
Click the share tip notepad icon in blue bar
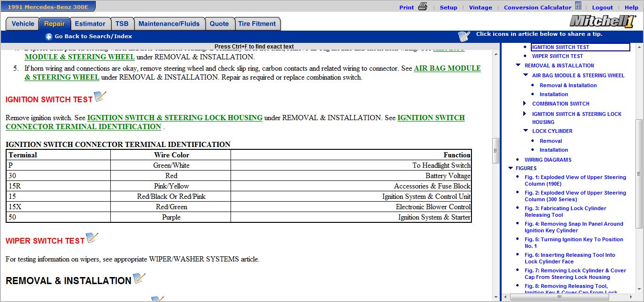point(464,36)
